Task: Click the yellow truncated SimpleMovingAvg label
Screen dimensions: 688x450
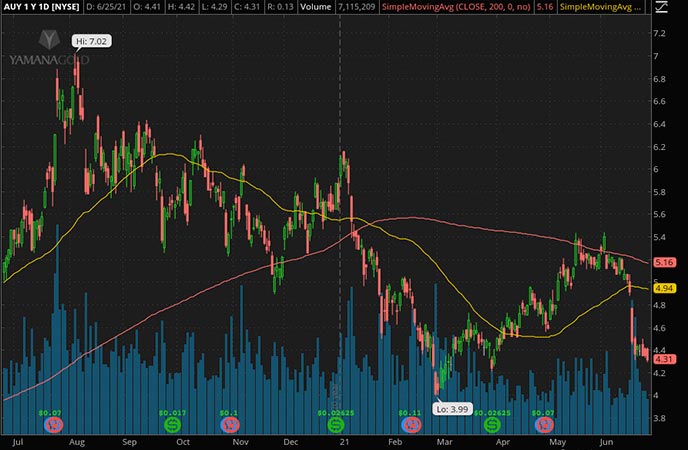Action: (600, 7)
